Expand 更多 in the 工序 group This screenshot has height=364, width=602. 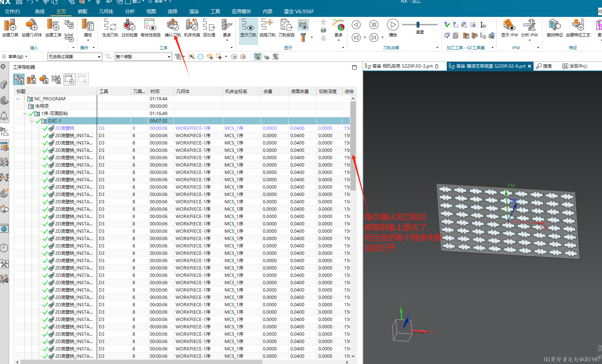point(227,31)
